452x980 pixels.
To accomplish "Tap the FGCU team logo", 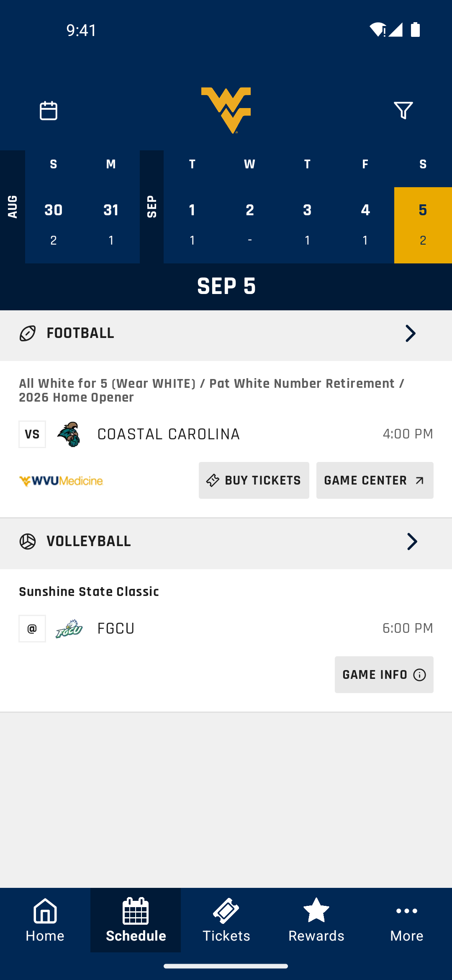I will 69,629.
